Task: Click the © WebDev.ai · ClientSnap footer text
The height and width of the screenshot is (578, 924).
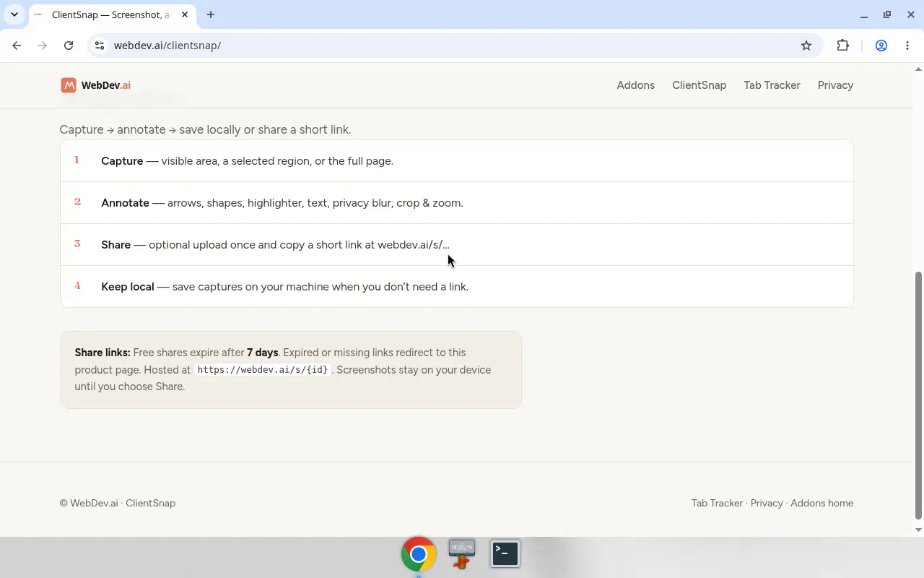Action: pyautogui.click(x=118, y=503)
